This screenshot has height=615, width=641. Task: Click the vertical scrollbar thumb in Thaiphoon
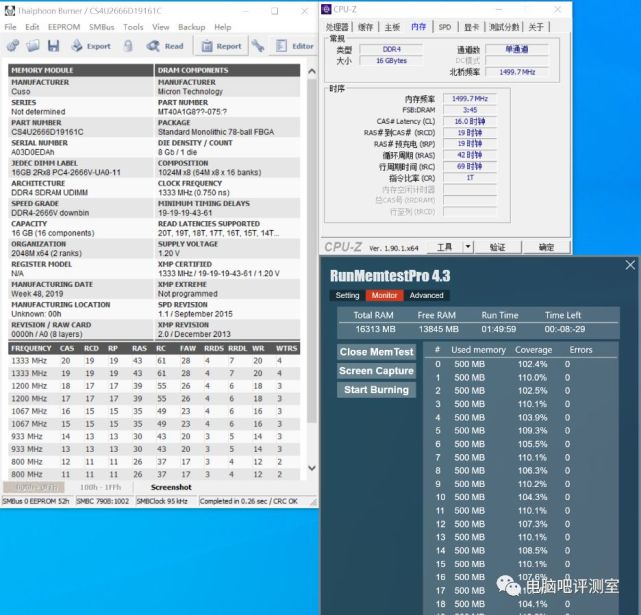(x=312, y=250)
